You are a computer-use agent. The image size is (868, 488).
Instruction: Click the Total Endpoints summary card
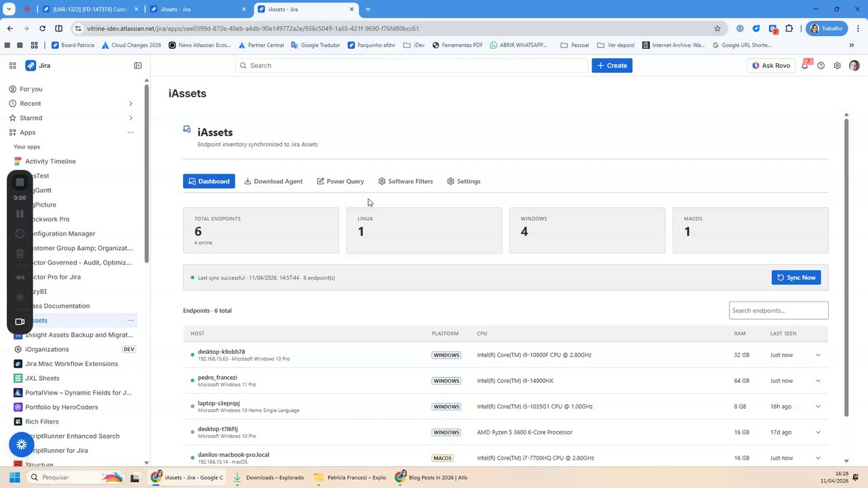[261, 230]
